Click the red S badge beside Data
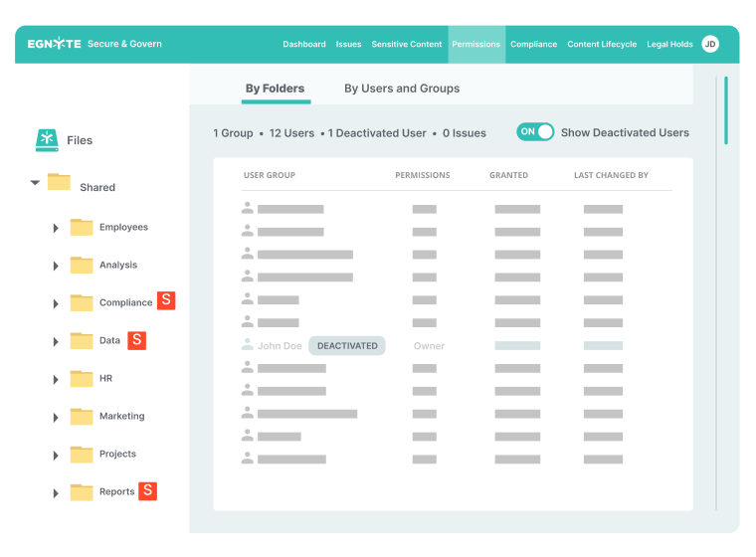 pos(137,340)
